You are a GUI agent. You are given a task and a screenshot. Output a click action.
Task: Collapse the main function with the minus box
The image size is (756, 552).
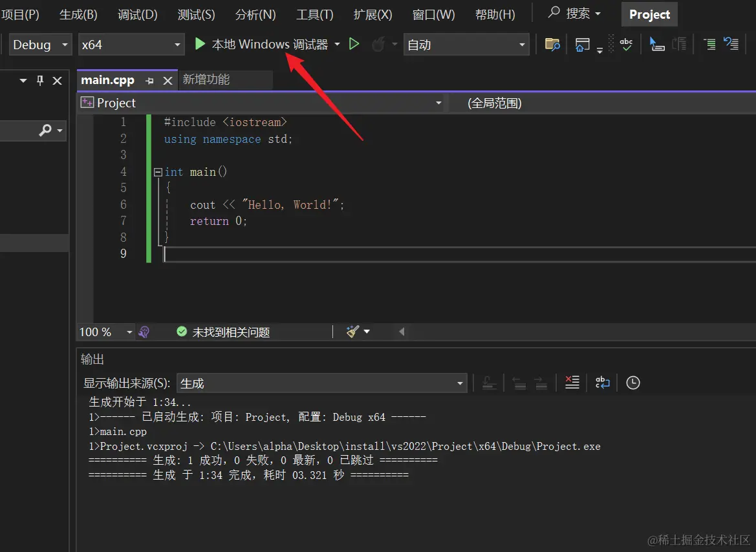[x=158, y=172]
